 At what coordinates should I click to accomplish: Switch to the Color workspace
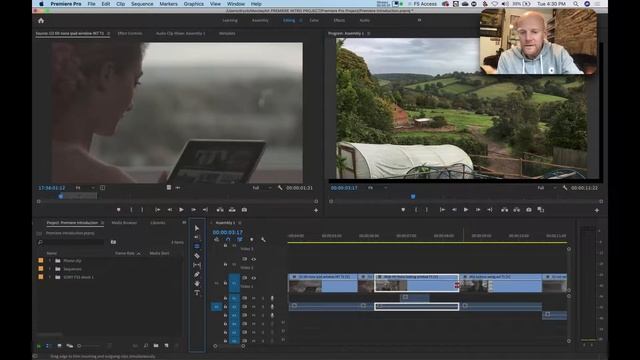(x=314, y=20)
